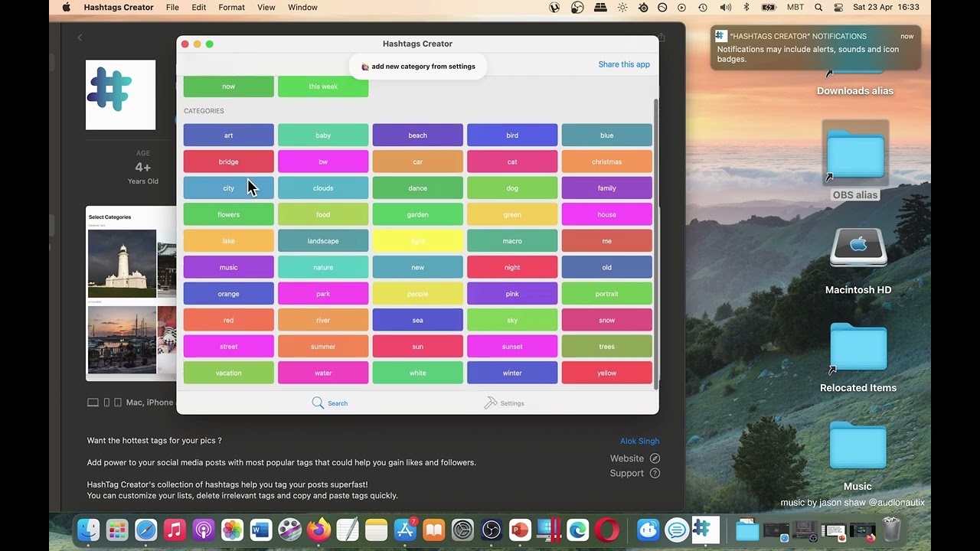Open Notes from the dock
The width and height of the screenshot is (980, 551).
[376, 530]
